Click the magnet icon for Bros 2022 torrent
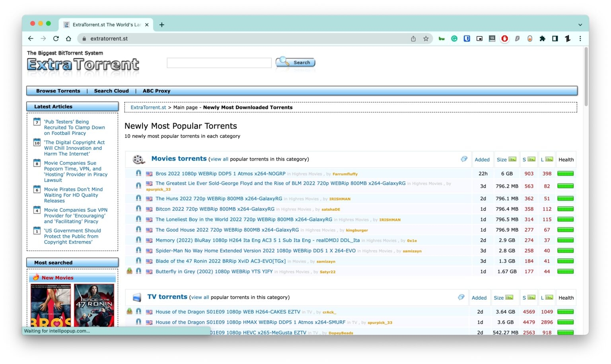 click(x=138, y=174)
